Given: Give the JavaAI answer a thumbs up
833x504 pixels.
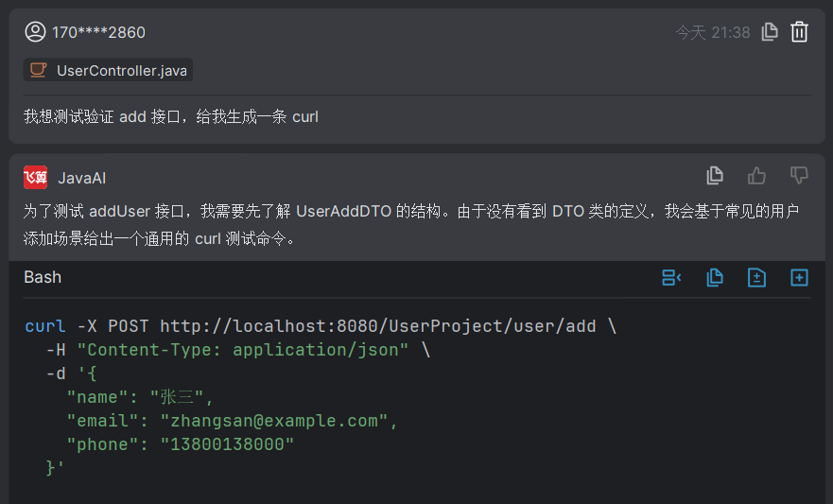Looking at the screenshot, I should pyautogui.click(x=756, y=176).
